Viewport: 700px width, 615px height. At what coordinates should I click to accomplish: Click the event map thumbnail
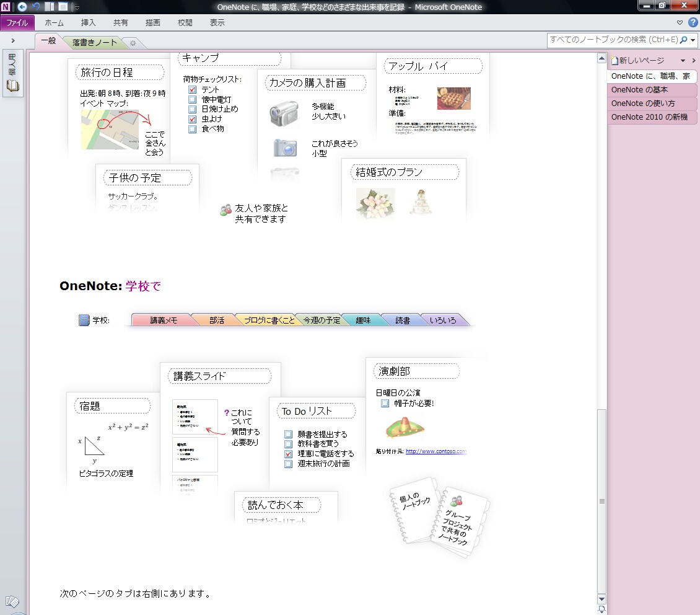click(x=110, y=130)
